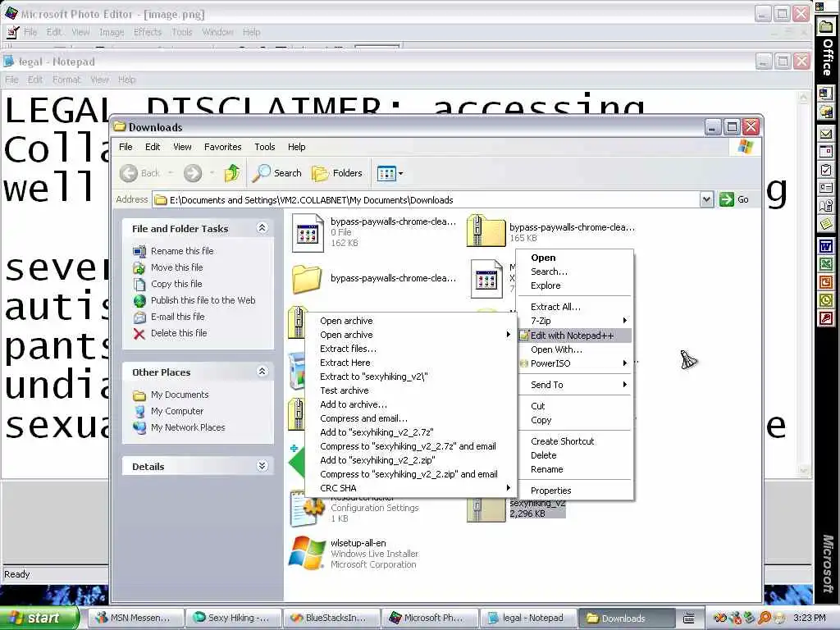The width and height of the screenshot is (840, 630).
Task: Select the bypass-paywalls 0 File icon
Action: point(308,232)
